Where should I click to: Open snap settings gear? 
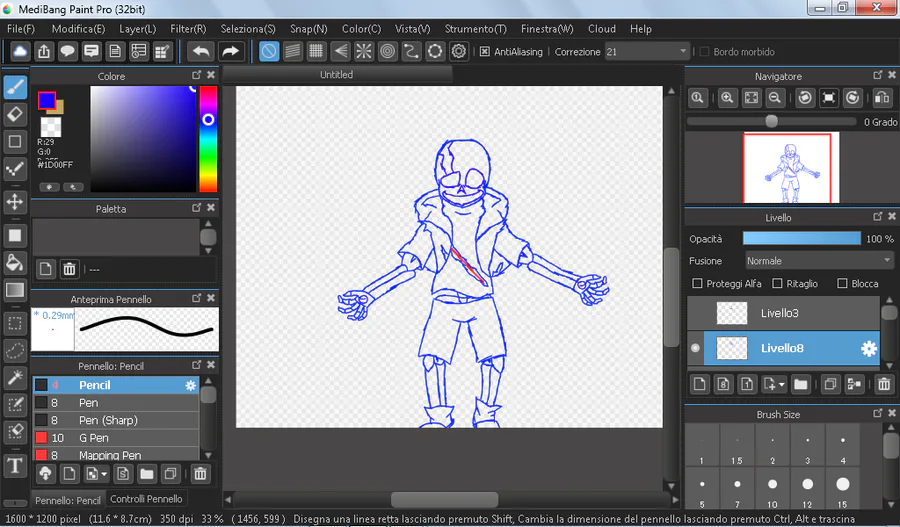point(459,52)
